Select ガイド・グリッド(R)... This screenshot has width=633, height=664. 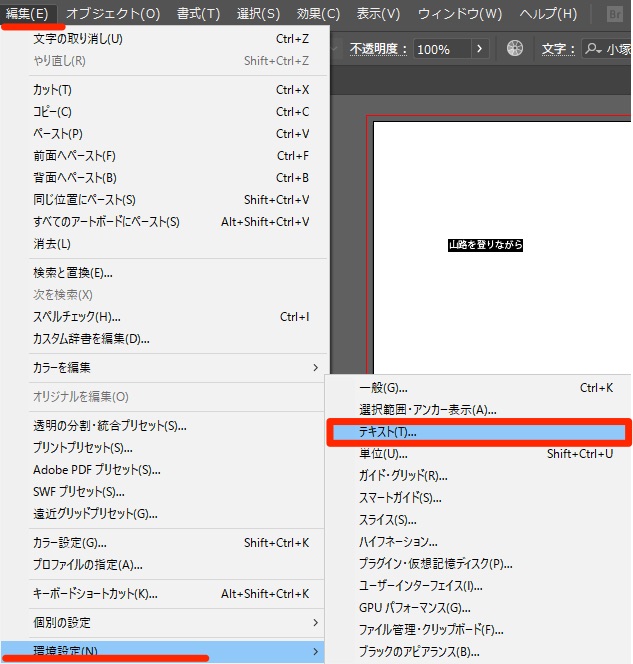pyautogui.click(x=478, y=476)
